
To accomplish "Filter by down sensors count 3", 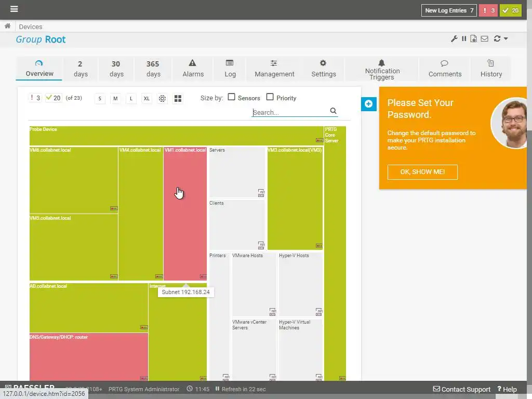I will tap(35, 98).
